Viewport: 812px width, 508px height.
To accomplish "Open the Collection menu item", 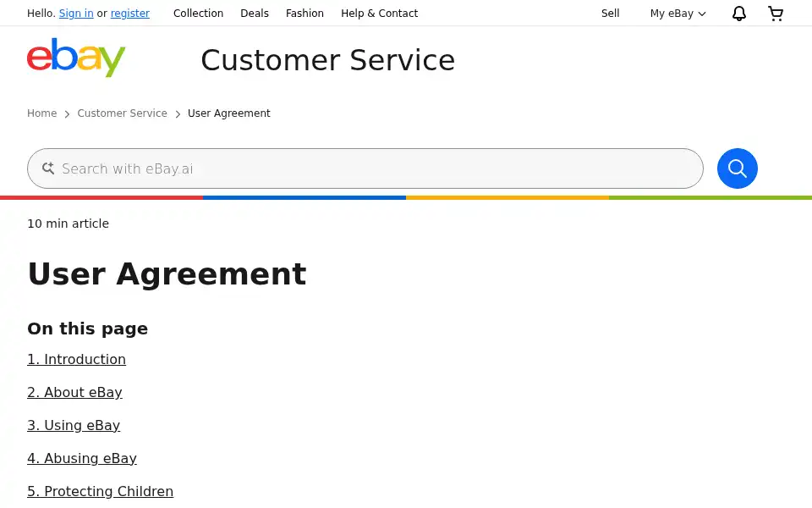I will [x=198, y=14].
